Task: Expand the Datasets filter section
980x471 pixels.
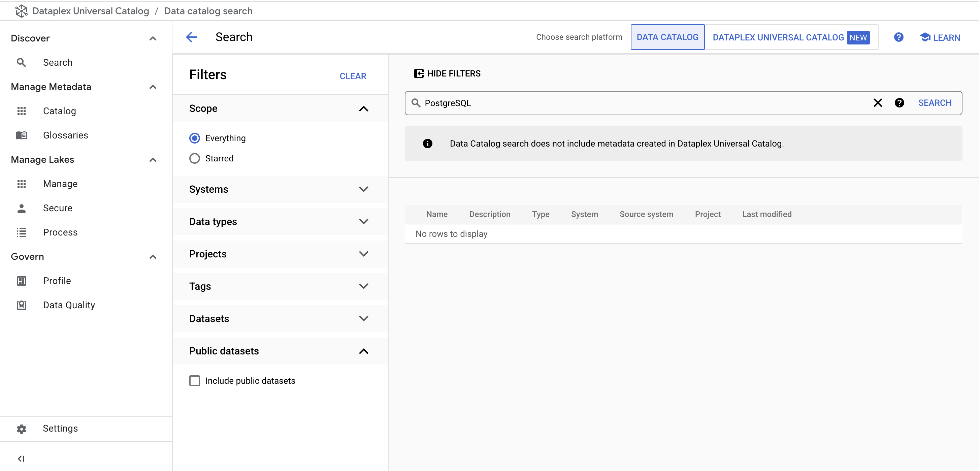Action: point(364,318)
